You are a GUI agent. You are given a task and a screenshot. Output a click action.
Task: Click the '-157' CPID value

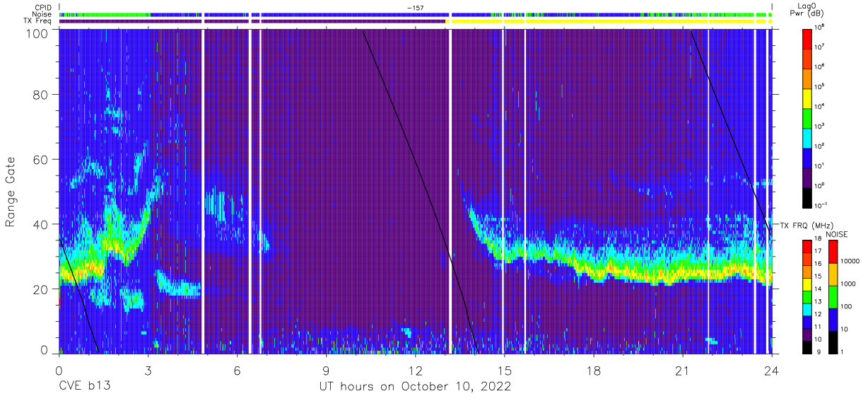coord(416,8)
